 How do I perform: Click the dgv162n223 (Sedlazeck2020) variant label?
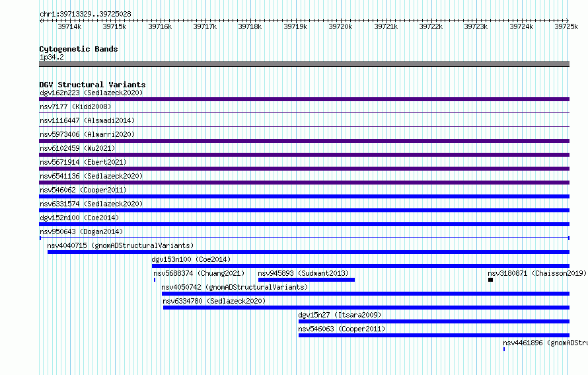tap(91, 93)
